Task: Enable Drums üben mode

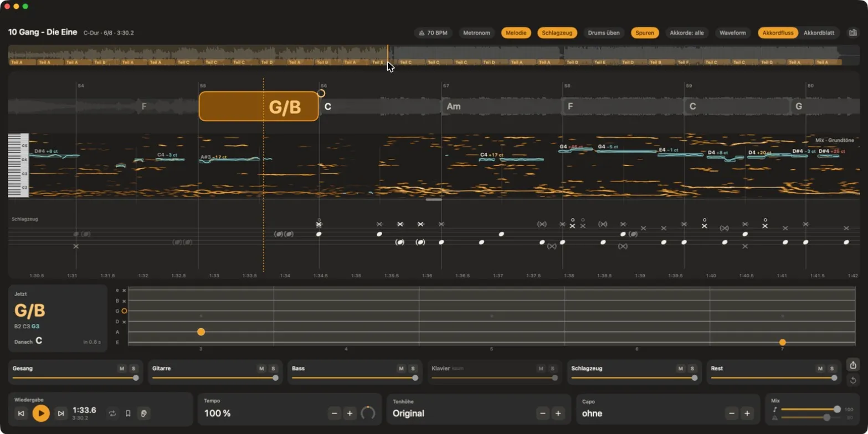Action: tap(604, 33)
